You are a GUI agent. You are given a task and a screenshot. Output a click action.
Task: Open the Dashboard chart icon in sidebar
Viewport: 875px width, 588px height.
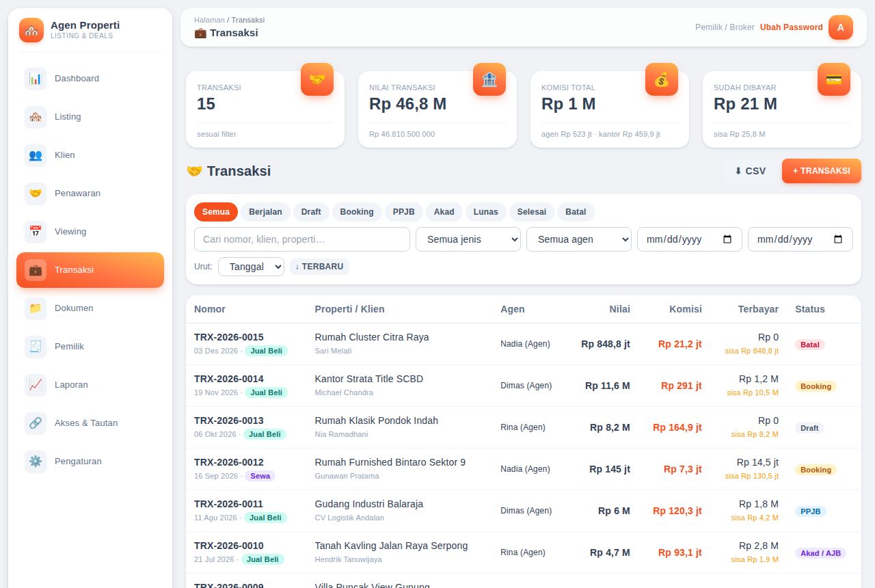(36, 79)
